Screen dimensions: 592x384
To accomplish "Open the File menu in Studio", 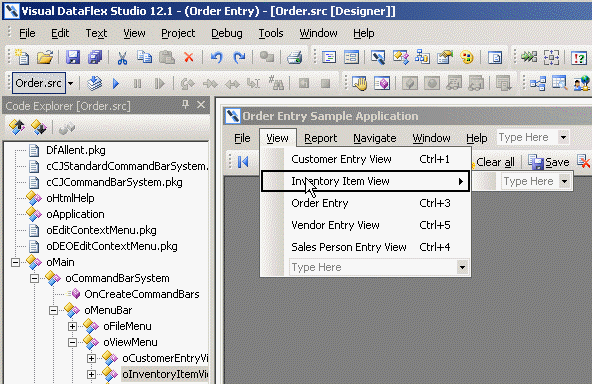I will click(27, 33).
